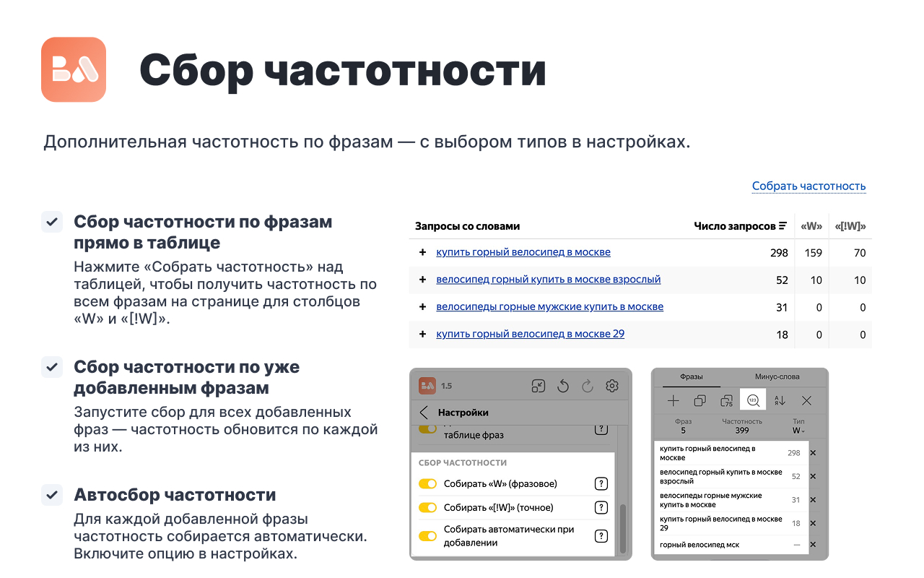The width and height of the screenshot is (924, 578).
Task: Switch to the Минус-слова tab
Action: click(777, 376)
